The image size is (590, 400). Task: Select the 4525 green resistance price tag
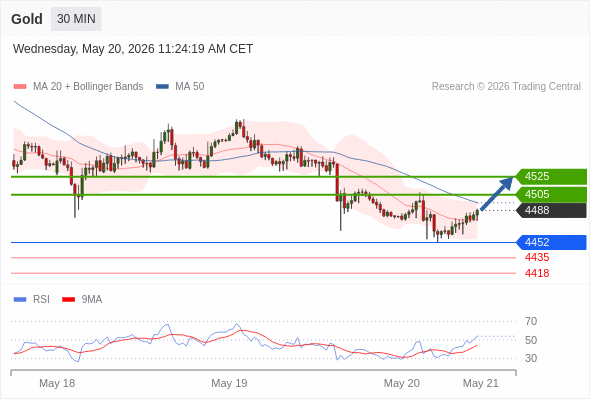pyautogui.click(x=551, y=176)
